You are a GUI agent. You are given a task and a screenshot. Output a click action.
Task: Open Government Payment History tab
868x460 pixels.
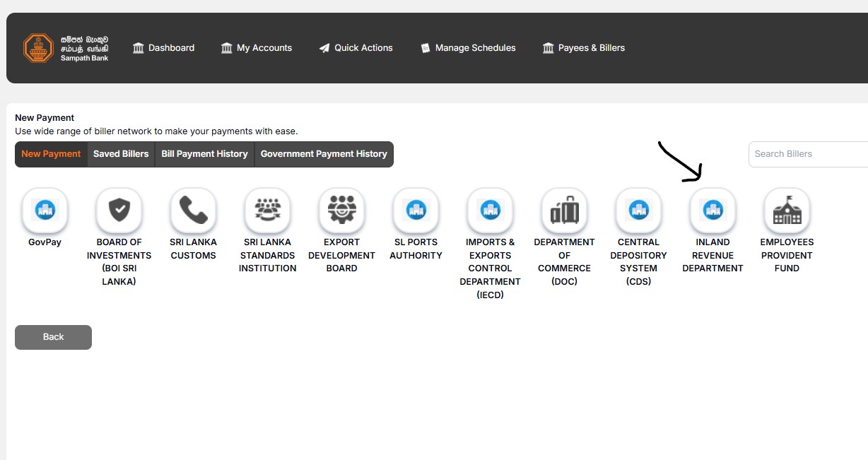click(324, 154)
